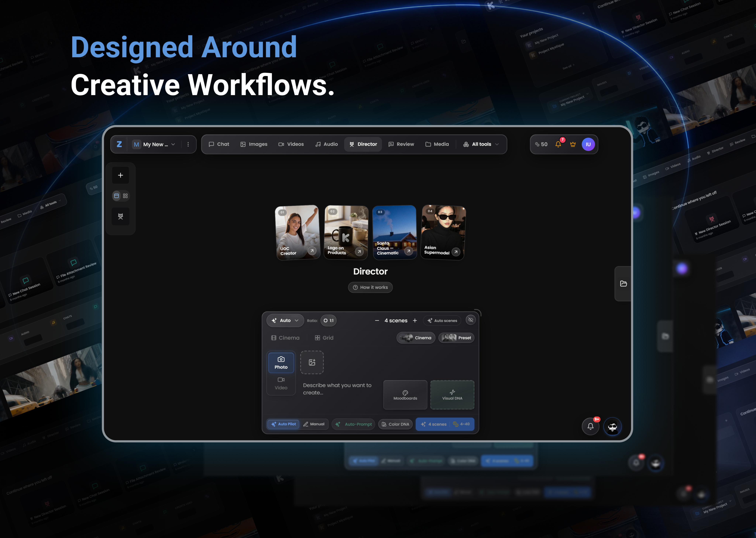
Task: Click the 4-40 credits cost label
Action: [461, 424]
